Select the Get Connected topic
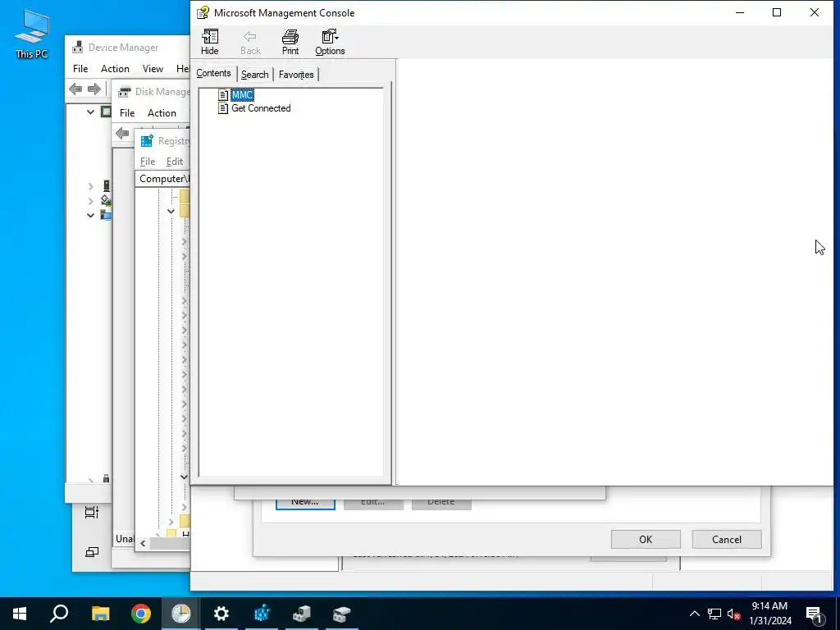Image resolution: width=840 pixels, height=630 pixels. click(x=261, y=108)
